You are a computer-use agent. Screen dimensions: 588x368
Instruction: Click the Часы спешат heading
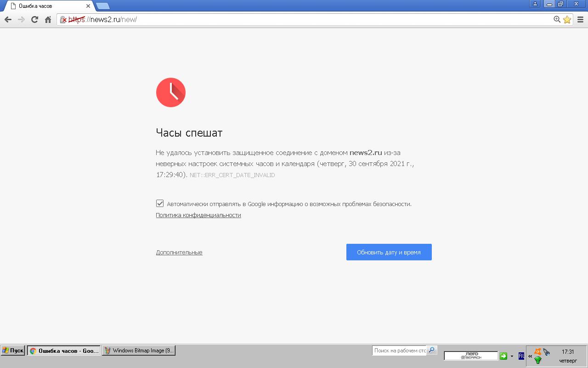coord(189,133)
